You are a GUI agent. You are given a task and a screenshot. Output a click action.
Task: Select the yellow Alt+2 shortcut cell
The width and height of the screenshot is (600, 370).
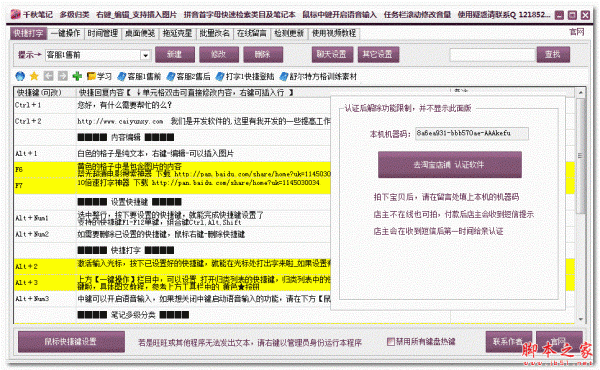[45, 266]
